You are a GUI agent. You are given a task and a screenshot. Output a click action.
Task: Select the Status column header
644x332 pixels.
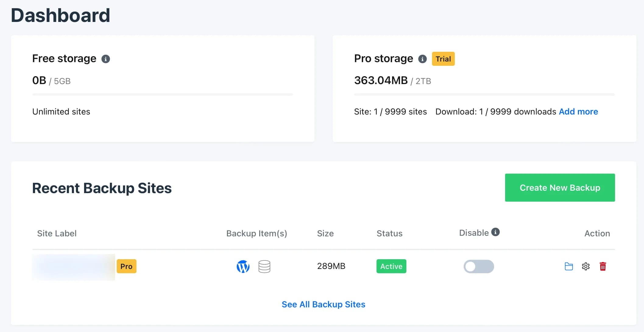389,233
